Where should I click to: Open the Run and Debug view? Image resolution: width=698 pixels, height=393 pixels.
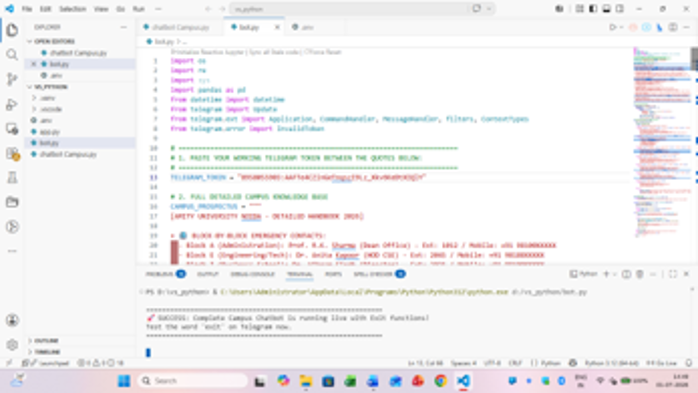click(12, 104)
